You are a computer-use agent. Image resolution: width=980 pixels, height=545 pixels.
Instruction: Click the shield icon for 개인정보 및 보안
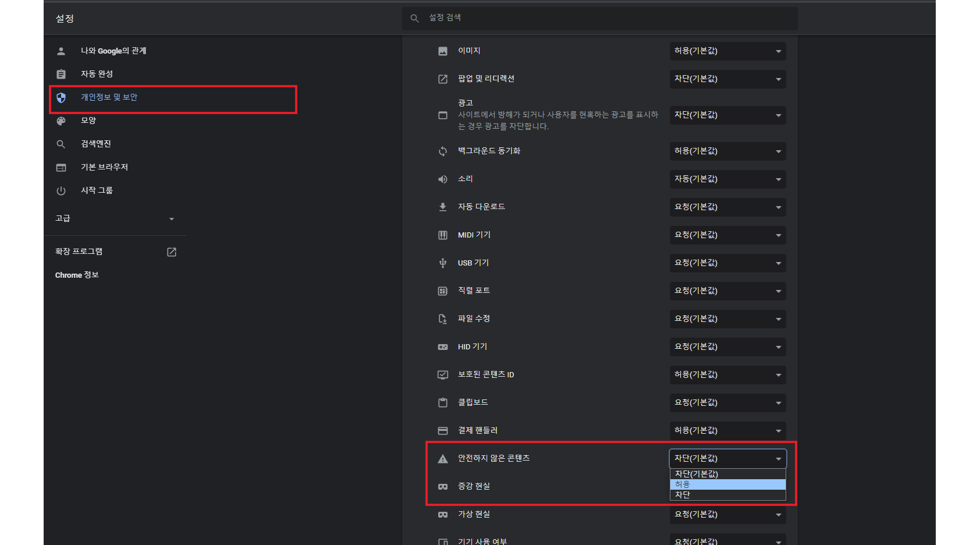click(x=61, y=98)
